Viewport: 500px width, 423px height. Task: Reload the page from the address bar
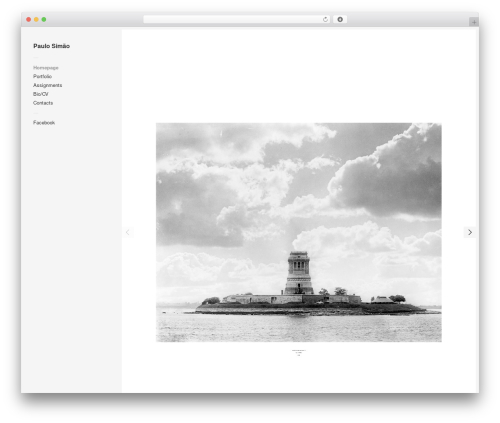pyautogui.click(x=325, y=19)
